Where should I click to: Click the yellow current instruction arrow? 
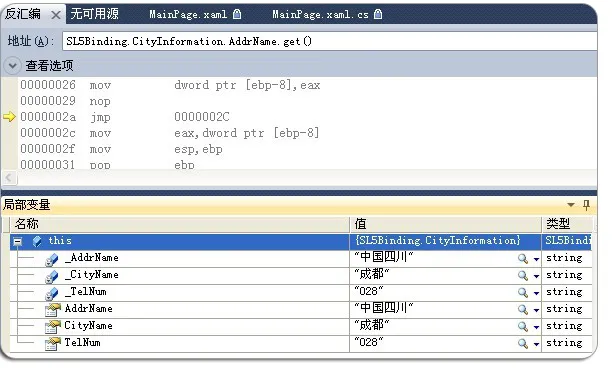[9, 116]
